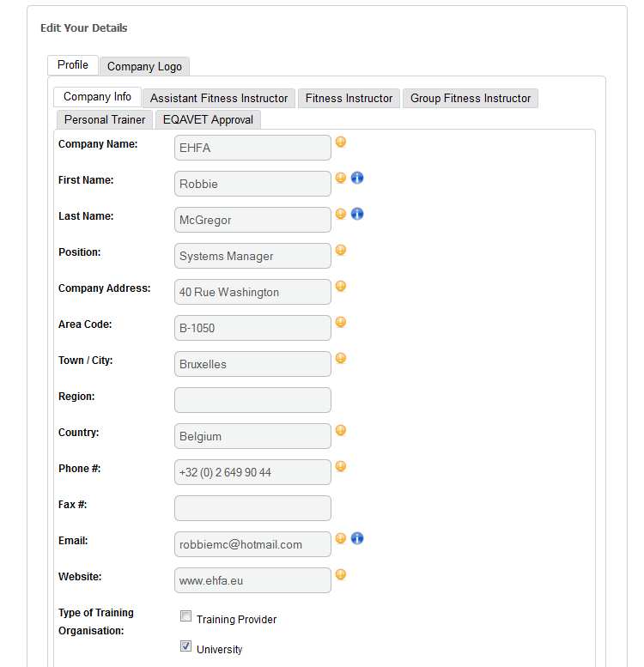This screenshot has width=644, height=667.
Task: Click the blue info icon next to Last Name
Action: pyautogui.click(x=357, y=214)
